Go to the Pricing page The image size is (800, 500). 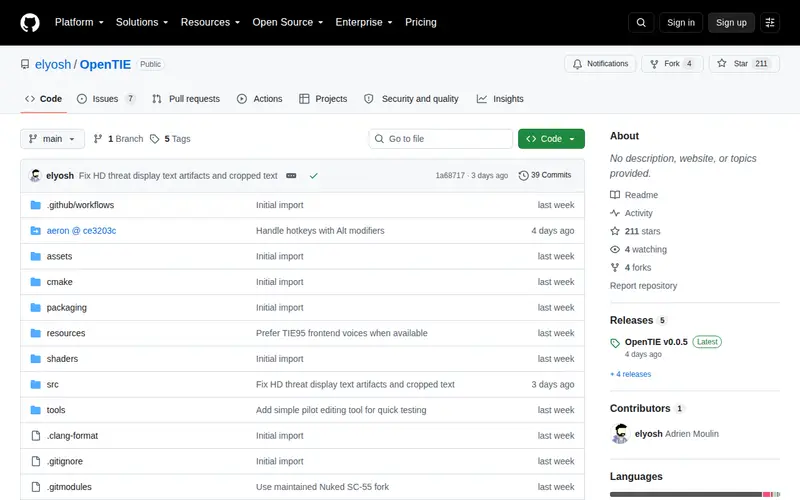point(421,22)
